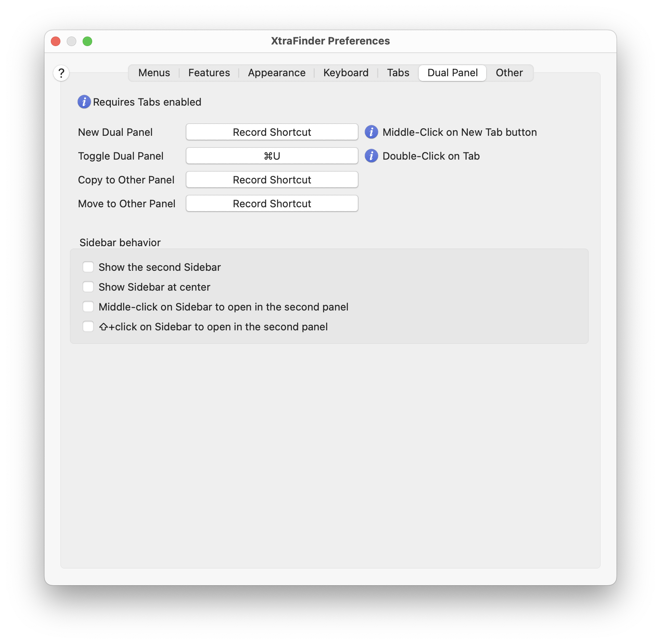Close the XtraFinder Preferences window
The width and height of the screenshot is (661, 644).
pyautogui.click(x=56, y=41)
